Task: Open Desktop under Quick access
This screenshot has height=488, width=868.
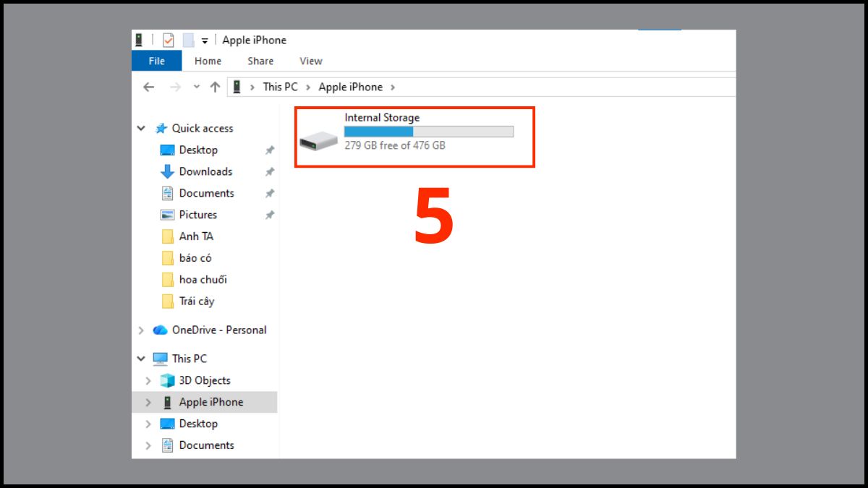Action: (198, 150)
